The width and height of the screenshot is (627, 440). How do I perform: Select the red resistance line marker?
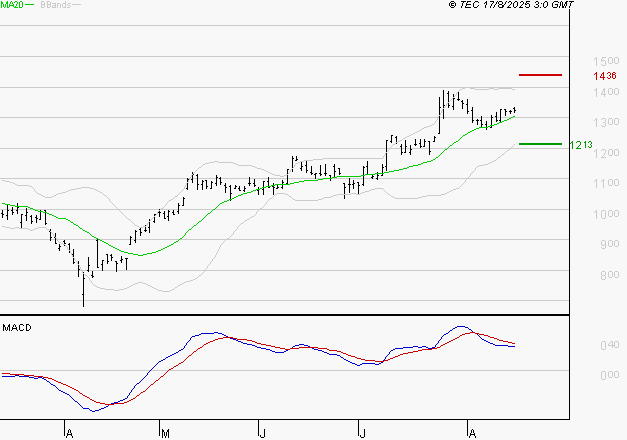point(540,75)
